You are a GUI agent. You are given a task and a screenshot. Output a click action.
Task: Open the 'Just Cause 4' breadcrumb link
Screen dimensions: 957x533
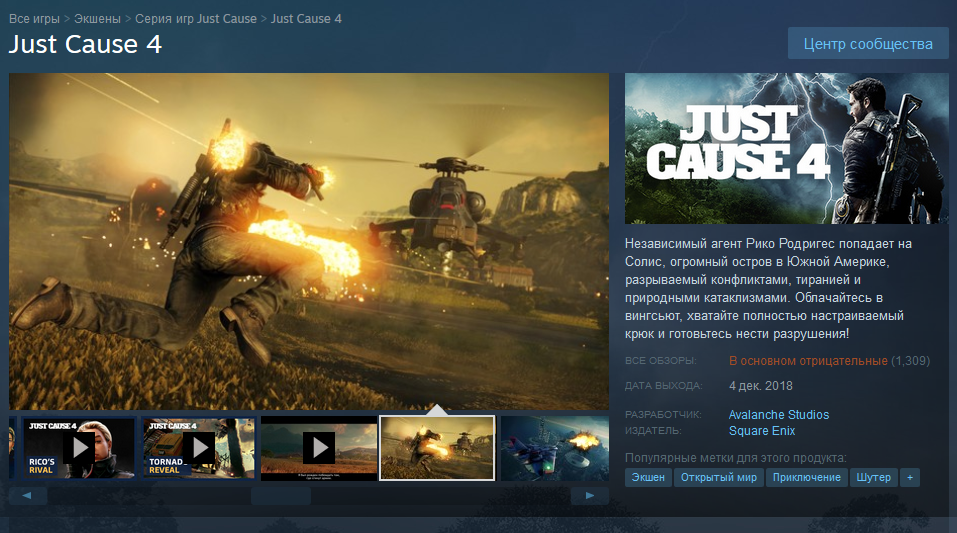coord(306,19)
